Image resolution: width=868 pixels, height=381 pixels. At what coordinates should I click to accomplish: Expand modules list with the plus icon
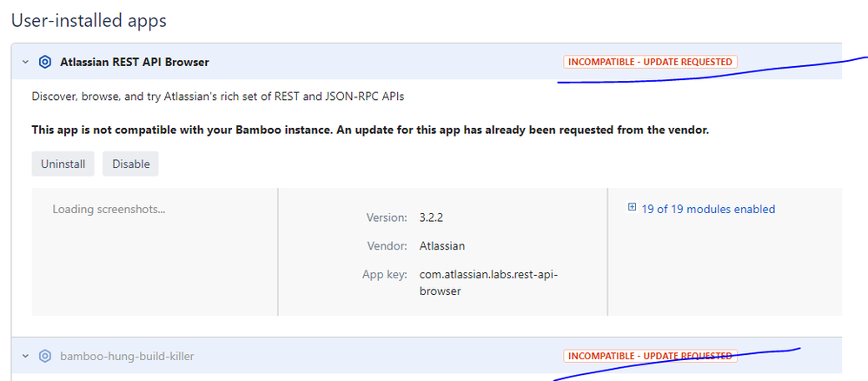[x=633, y=207]
